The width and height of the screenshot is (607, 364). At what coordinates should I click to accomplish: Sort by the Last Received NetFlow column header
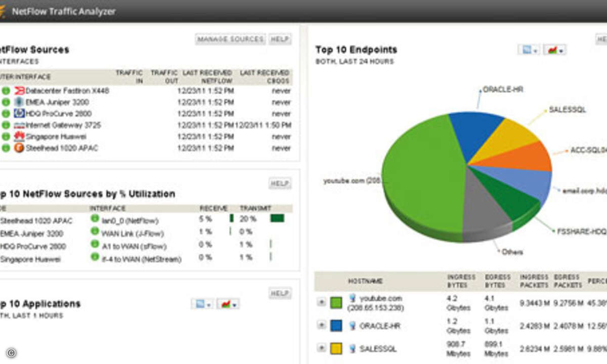click(x=207, y=76)
